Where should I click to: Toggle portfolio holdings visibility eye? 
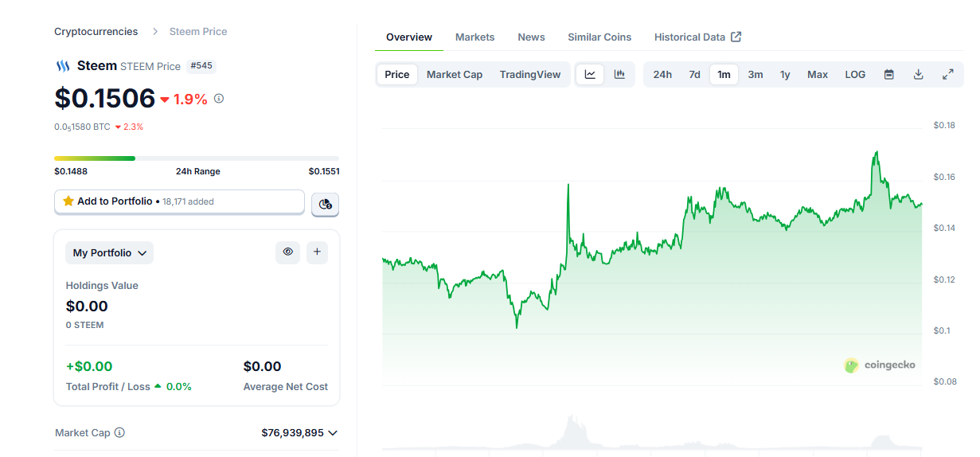coord(288,252)
